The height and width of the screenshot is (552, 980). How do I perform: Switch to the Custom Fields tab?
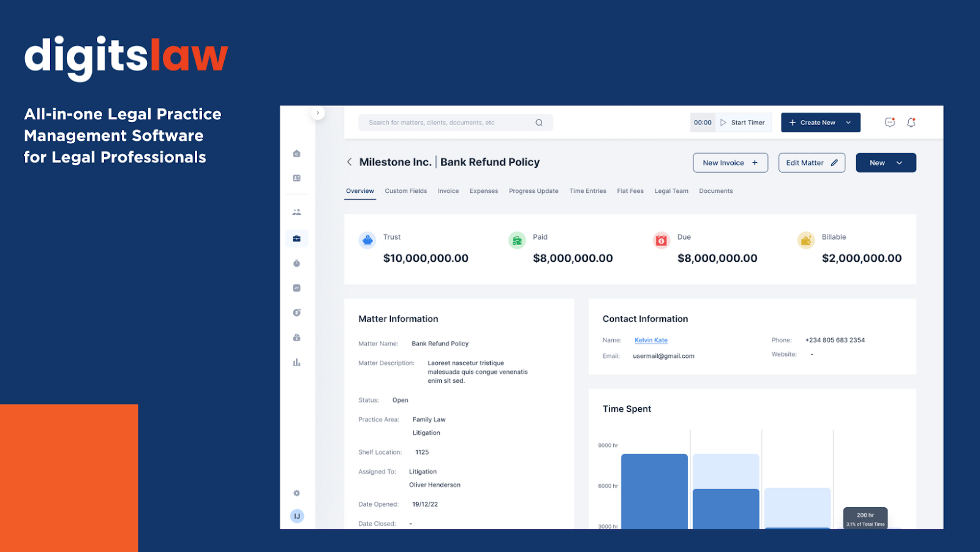pyautogui.click(x=406, y=191)
